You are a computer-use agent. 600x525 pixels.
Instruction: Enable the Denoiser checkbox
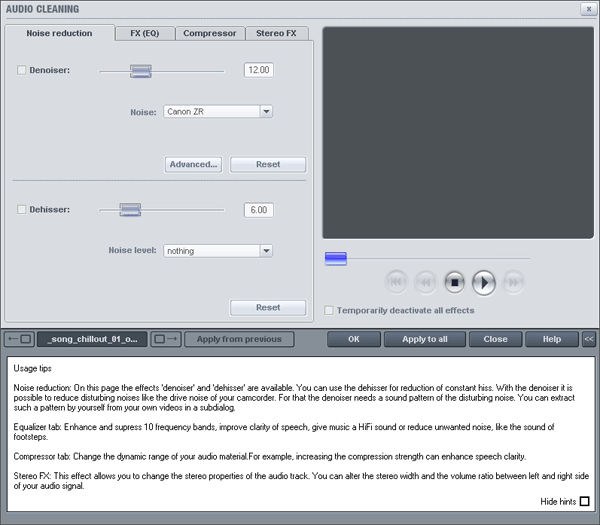tap(21, 70)
